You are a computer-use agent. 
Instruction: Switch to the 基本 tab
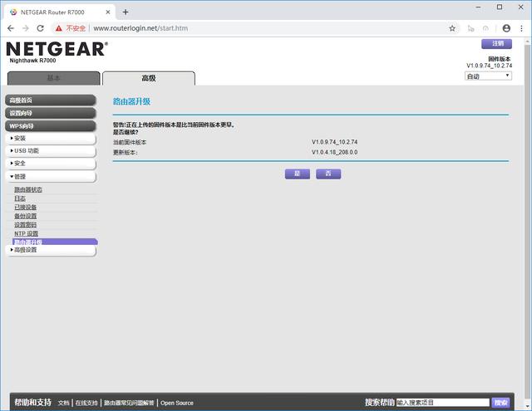[53, 78]
